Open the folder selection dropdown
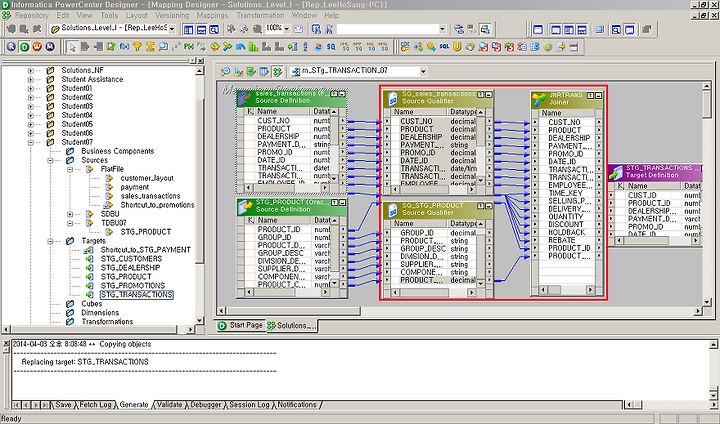The height and width of the screenshot is (424, 720). [x=172, y=29]
